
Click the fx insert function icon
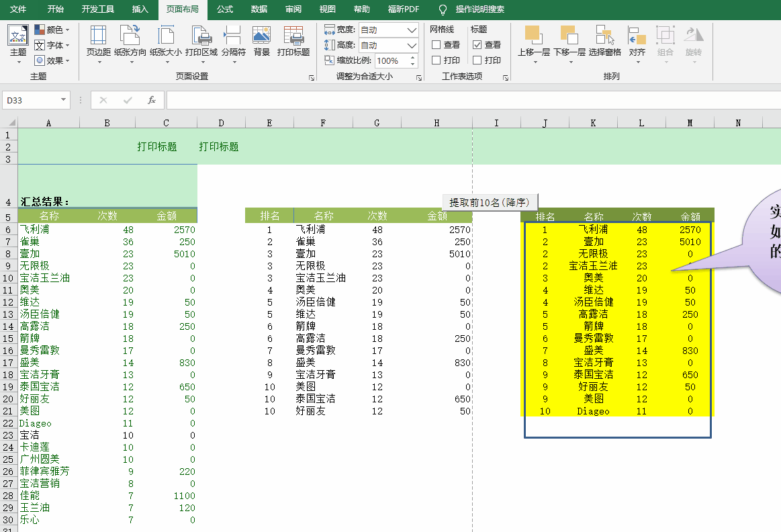[151, 100]
